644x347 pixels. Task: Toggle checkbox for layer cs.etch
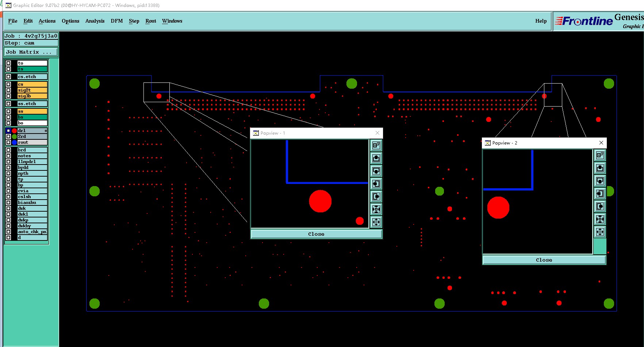[8, 77]
